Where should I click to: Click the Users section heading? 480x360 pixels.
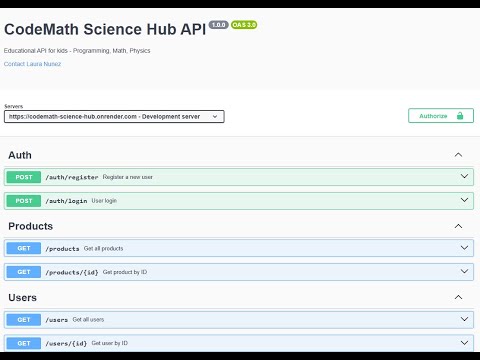[x=23, y=298]
